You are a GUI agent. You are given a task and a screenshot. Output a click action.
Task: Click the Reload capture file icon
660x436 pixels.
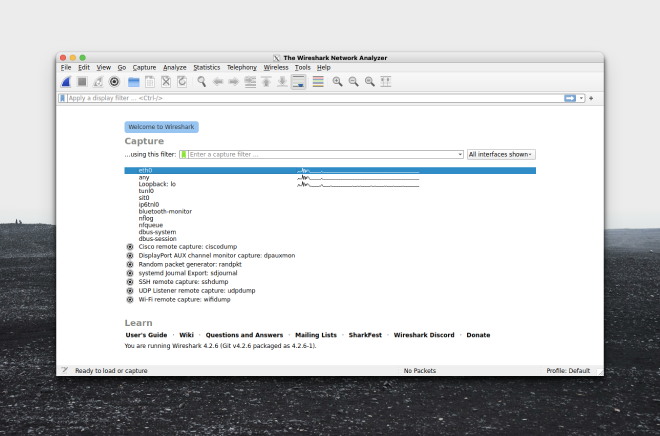[182, 82]
